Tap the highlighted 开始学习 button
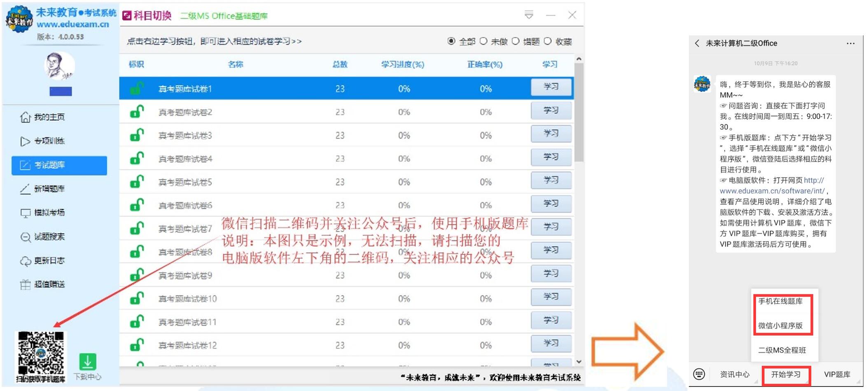This screenshot has width=868, height=391. pyautogui.click(x=785, y=374)
